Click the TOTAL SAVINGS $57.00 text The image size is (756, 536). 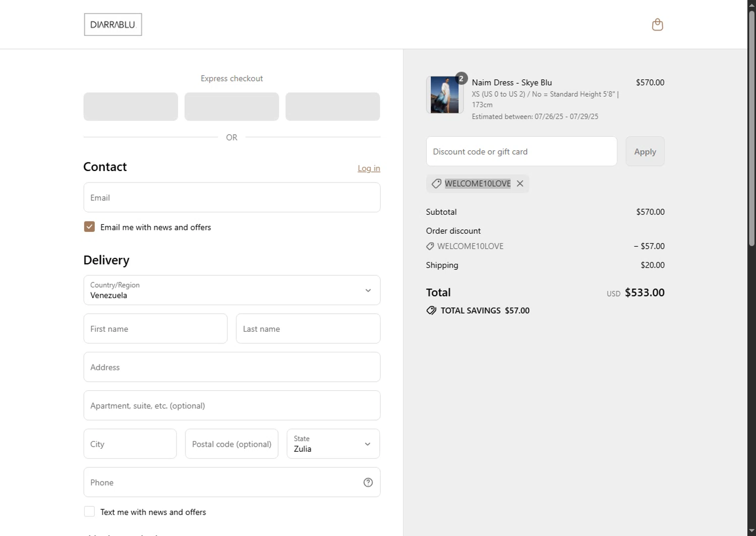(485, 311)
